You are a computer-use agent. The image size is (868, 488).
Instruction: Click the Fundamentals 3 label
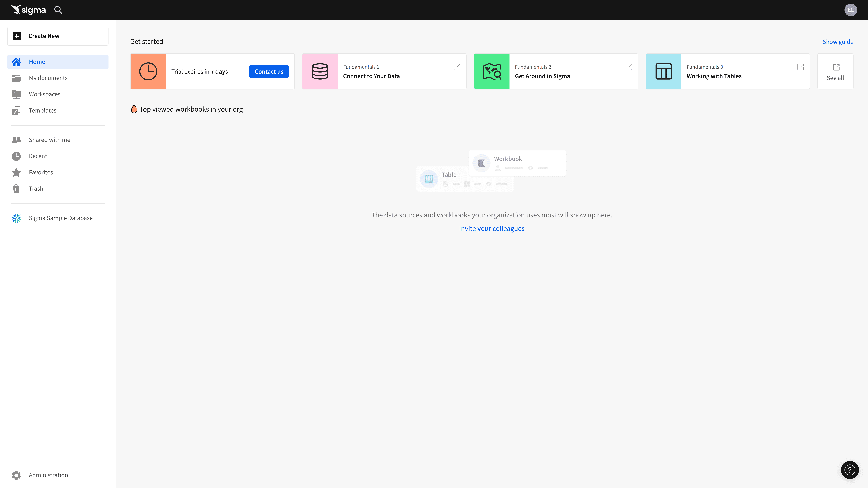[x=705, y=67]
